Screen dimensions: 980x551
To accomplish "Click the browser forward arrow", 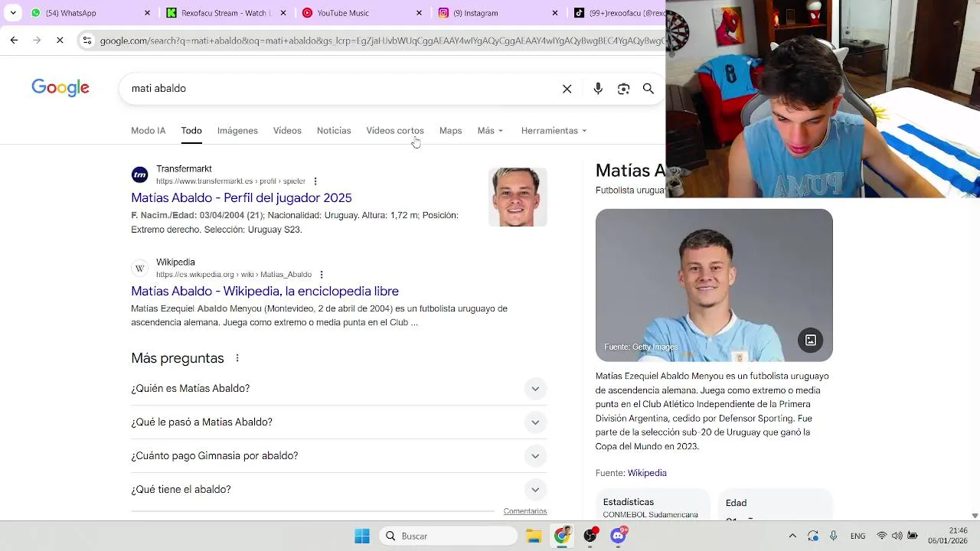I will tap(37, 40).
